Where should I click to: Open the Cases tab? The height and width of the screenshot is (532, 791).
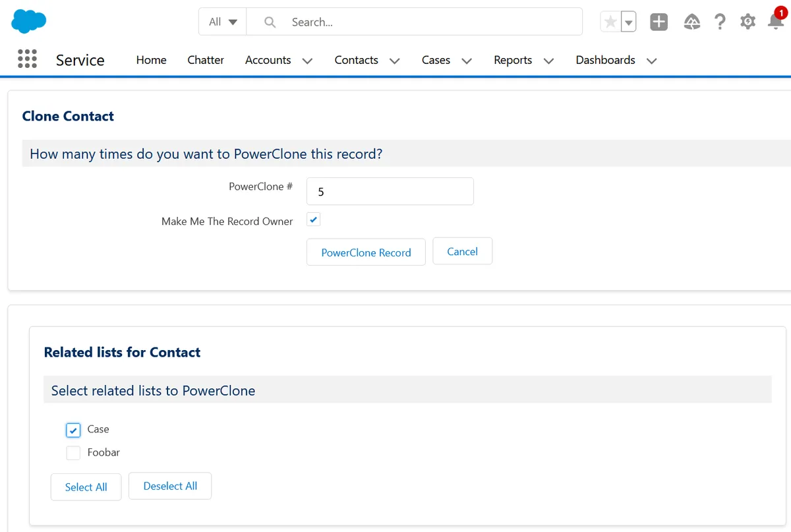pyautogui.click(x=436, y=60)
